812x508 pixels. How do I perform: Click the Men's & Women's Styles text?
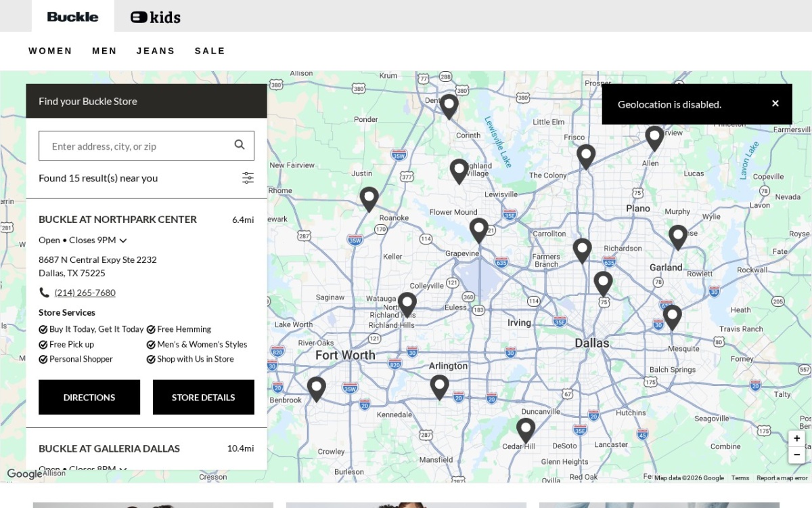coord(202,344)
